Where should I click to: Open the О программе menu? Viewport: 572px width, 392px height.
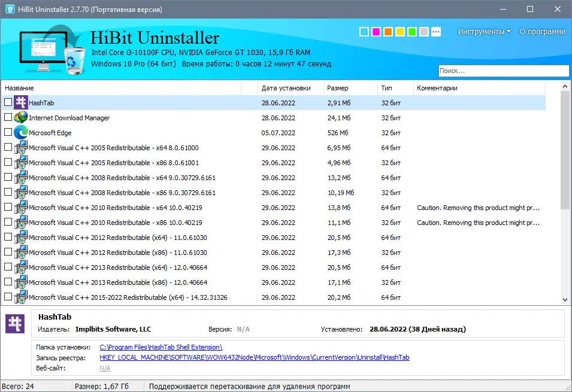coord(543,32)
